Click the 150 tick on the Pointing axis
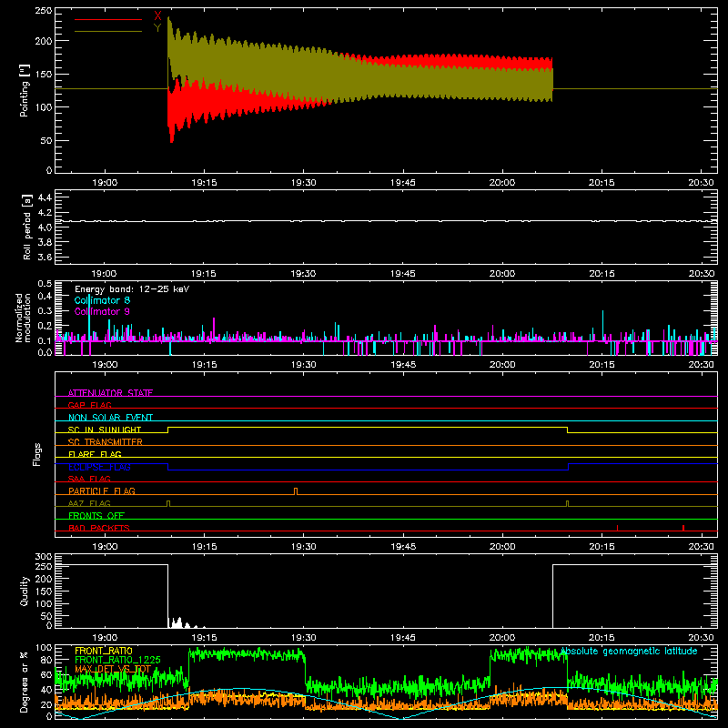Screen dimensions: 728x728 pyautogui.click(x=43, y=74)
